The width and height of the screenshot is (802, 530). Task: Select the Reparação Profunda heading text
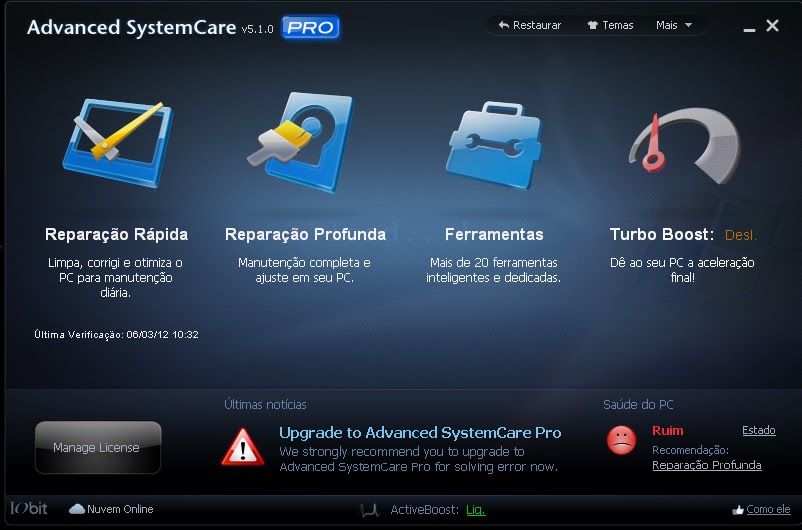305,234
